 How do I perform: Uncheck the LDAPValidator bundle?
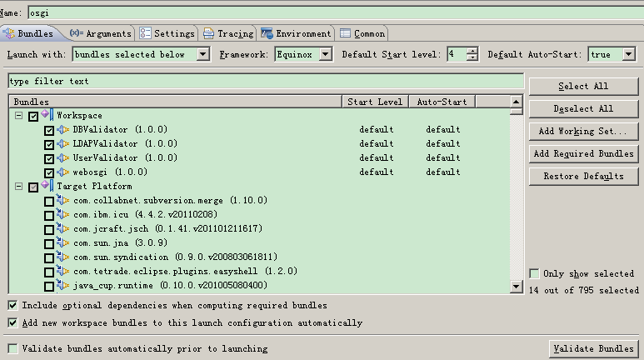49,145
